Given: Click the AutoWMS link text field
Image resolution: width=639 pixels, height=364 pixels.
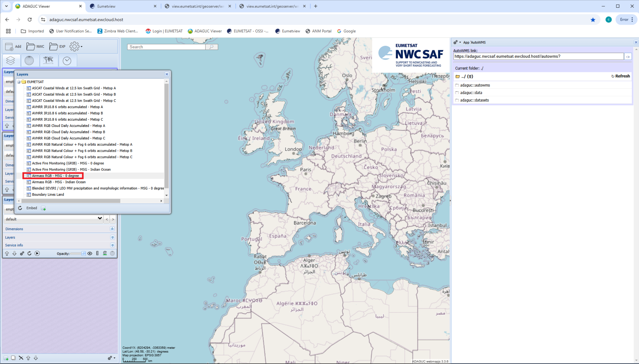Looking at the screenshot, I should 538,56.
